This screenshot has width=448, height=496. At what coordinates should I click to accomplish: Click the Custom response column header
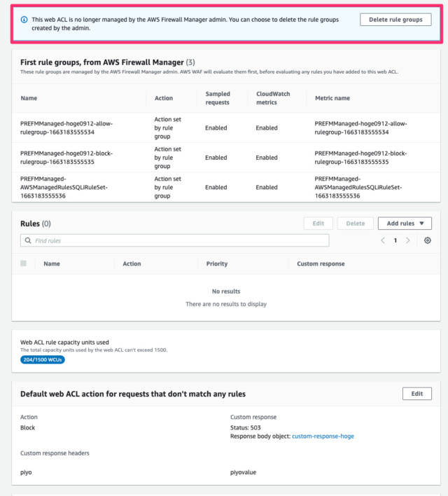(321, 264)
